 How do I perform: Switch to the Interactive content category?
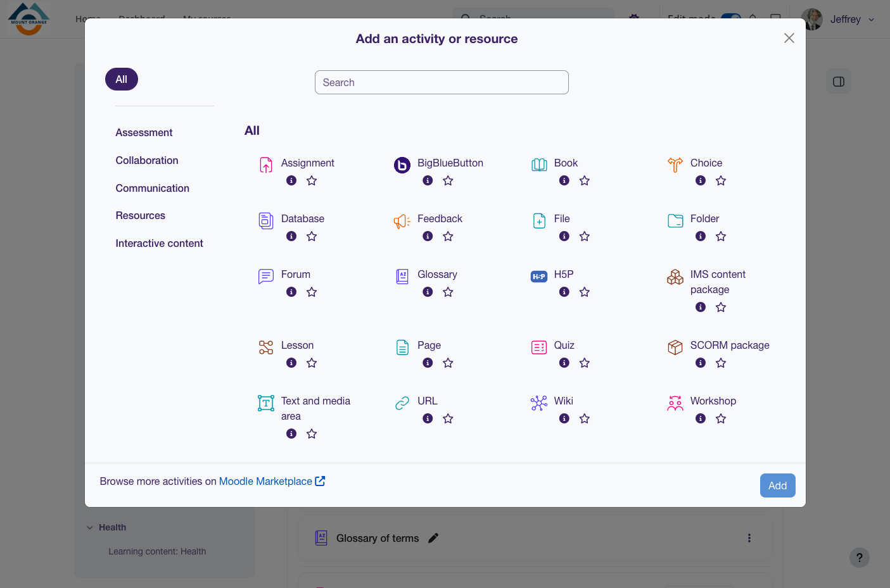point(159,243)
